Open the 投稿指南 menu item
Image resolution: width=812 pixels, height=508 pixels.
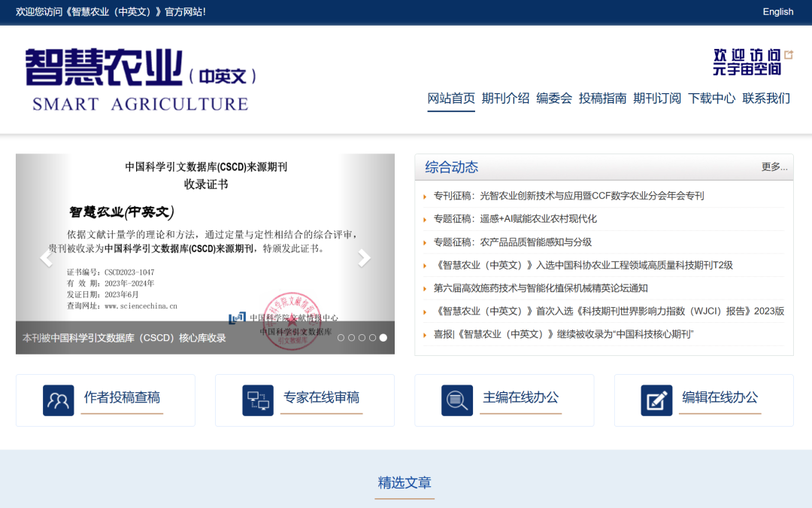[602, 98]
